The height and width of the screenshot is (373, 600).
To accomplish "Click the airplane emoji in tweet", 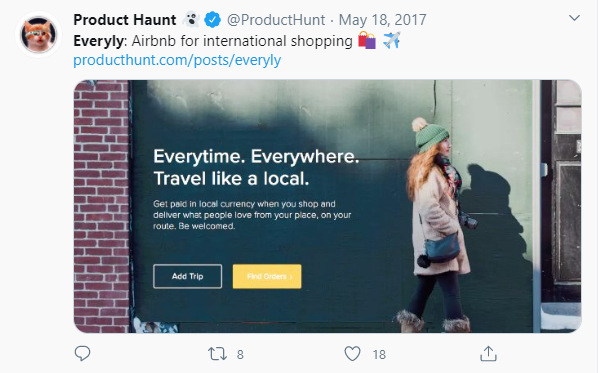I will point(391,40).
